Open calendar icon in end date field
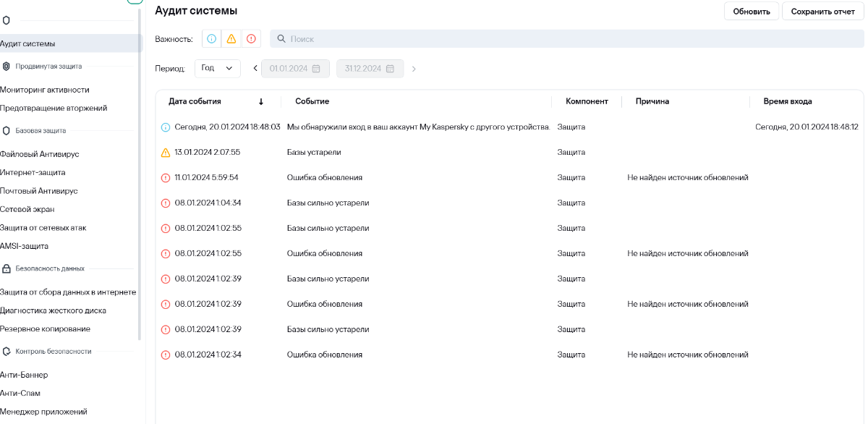The image size is (868, 424). 390,69
